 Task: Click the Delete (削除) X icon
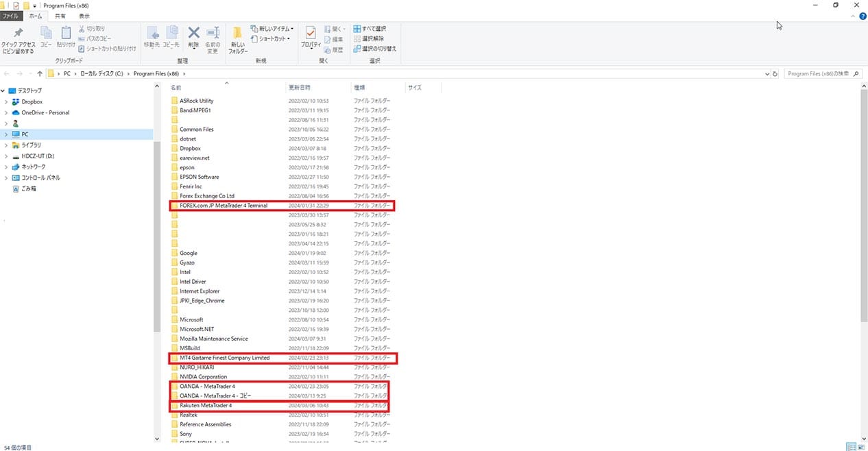pyautogui.click(x=193, y=32)
